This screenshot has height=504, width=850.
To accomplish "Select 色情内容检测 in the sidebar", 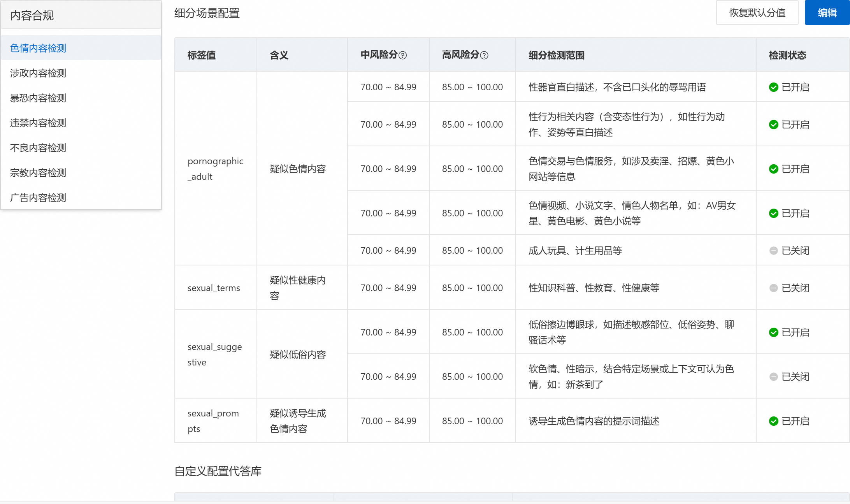I will [x=81, y=48].
